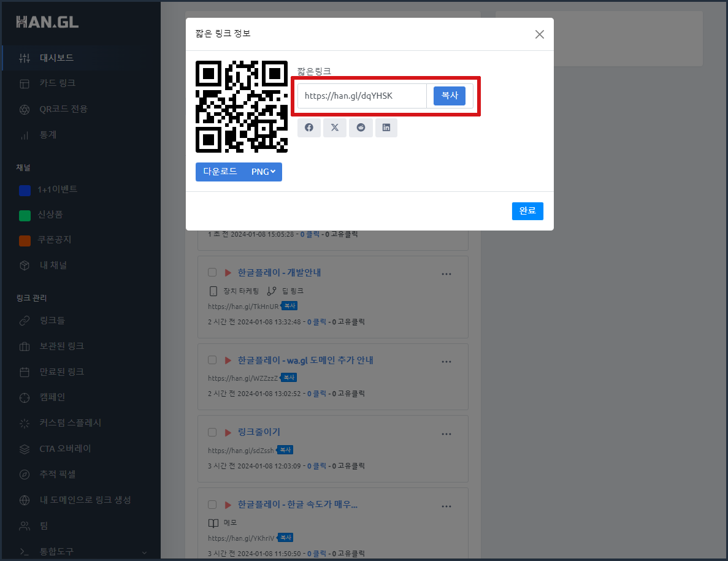
Task: Copy the short link with the 복사 button in the dialog
Action: pos(450,96)
